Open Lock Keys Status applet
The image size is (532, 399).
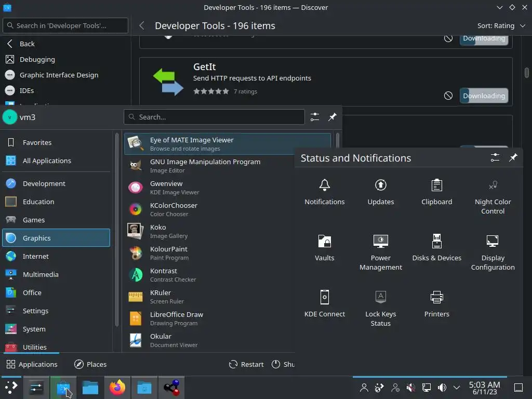pyautogui.click(x=381, y=309)
